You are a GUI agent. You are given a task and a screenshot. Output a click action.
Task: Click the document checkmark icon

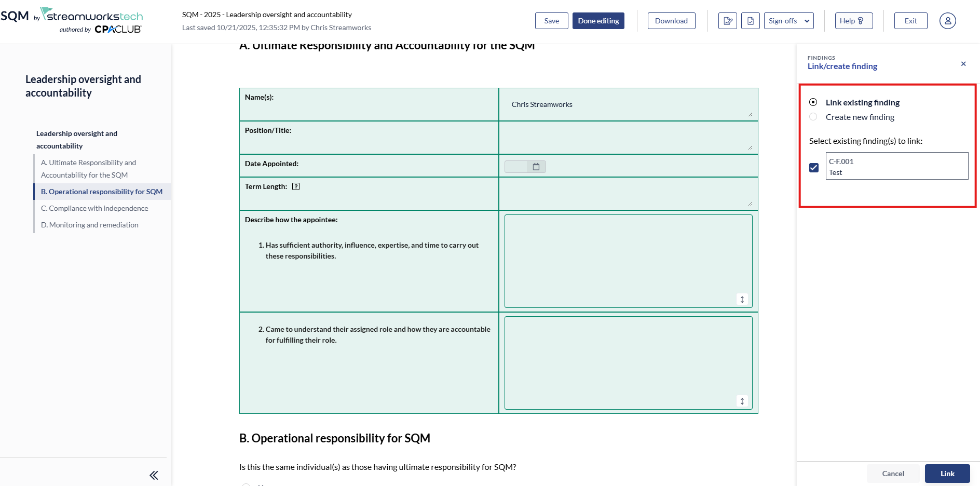tap(750, 21)
